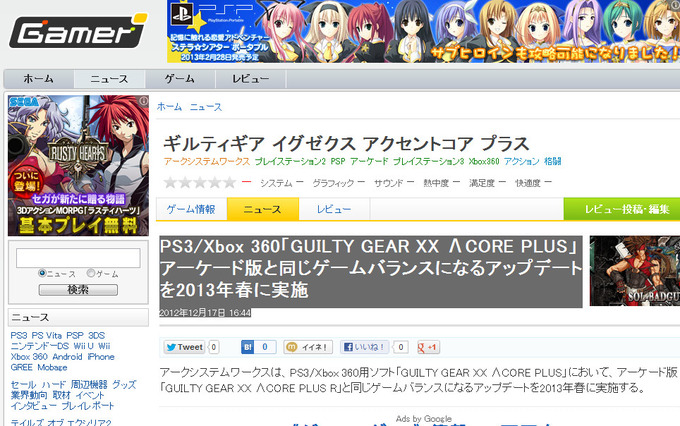Open Wii U news in sidebar
This screenshot has height=426, width=680.
(83, 346)
